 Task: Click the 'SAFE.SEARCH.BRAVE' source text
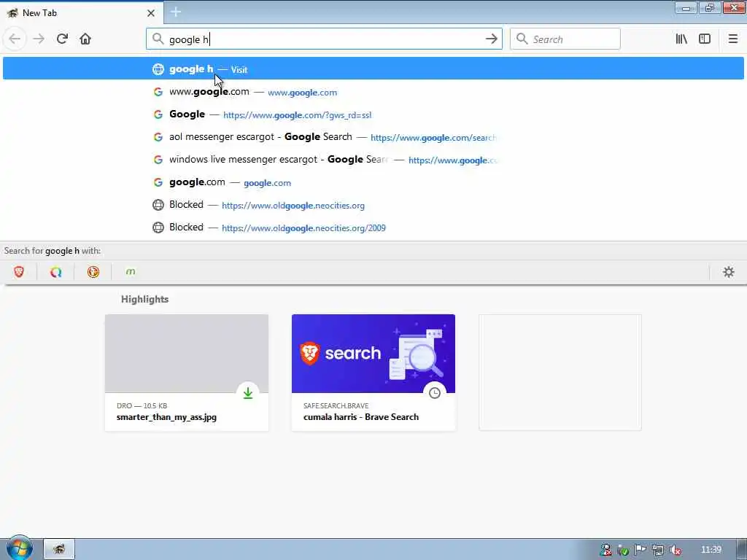336,405
